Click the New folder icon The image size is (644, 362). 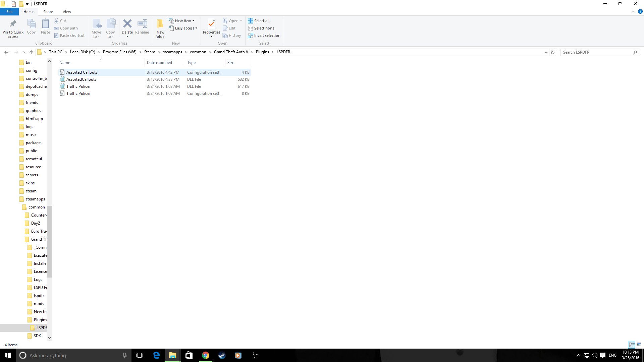160,24
